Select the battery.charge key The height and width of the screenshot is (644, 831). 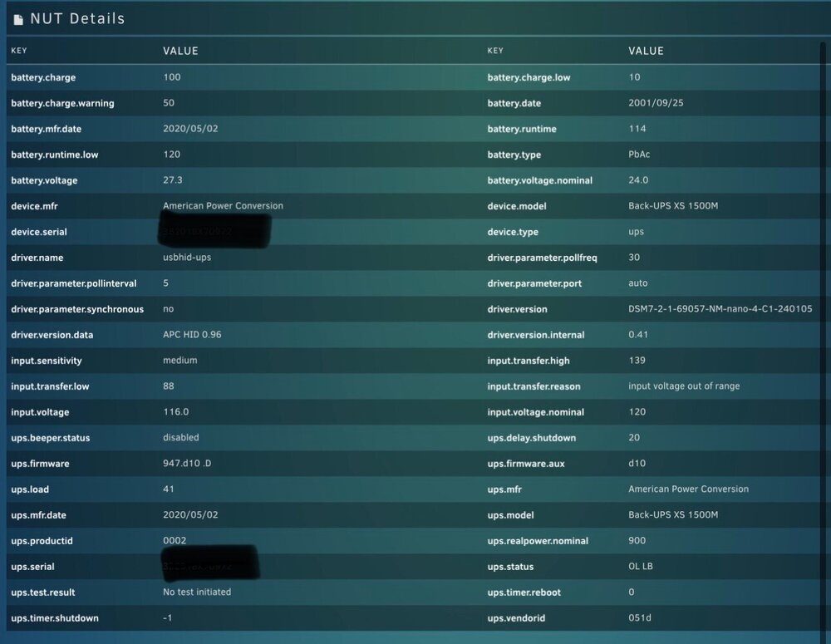43,77
